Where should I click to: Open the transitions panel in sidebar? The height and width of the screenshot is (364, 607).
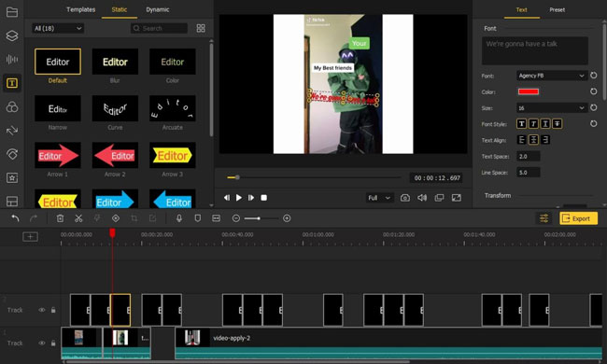click(12, 131)
